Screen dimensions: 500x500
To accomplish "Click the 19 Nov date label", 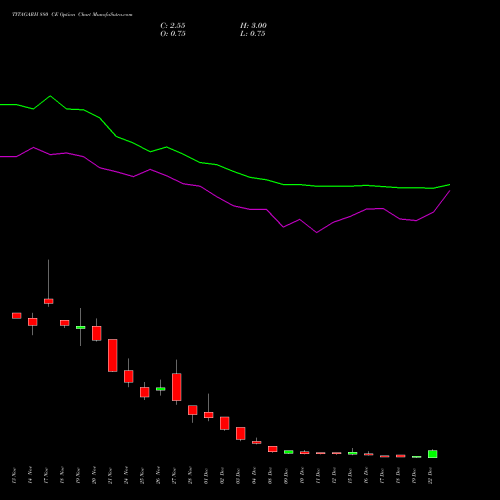I will [x=78, y=476].
